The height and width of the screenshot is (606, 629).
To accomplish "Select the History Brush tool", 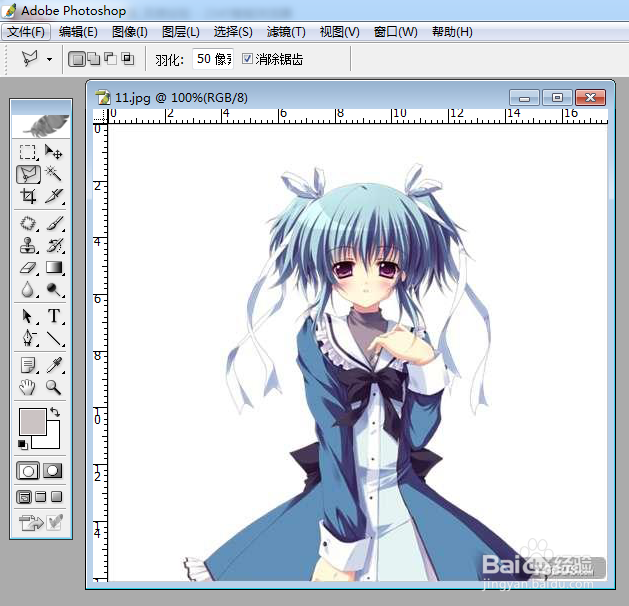I will (54, 245).
